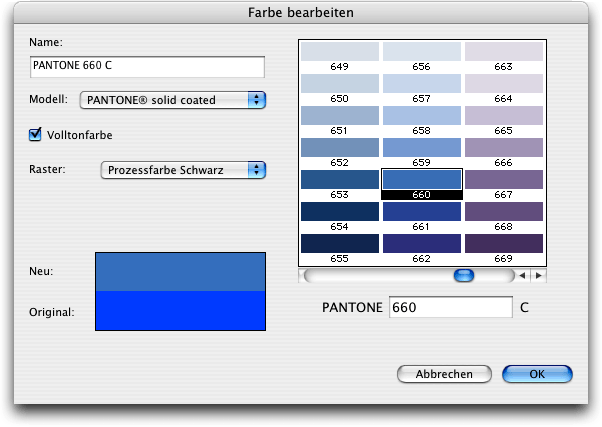Screen dimensions: 602x427
Task: Toggle the Volltonfarbe checkbox
Action: point(35,135)
